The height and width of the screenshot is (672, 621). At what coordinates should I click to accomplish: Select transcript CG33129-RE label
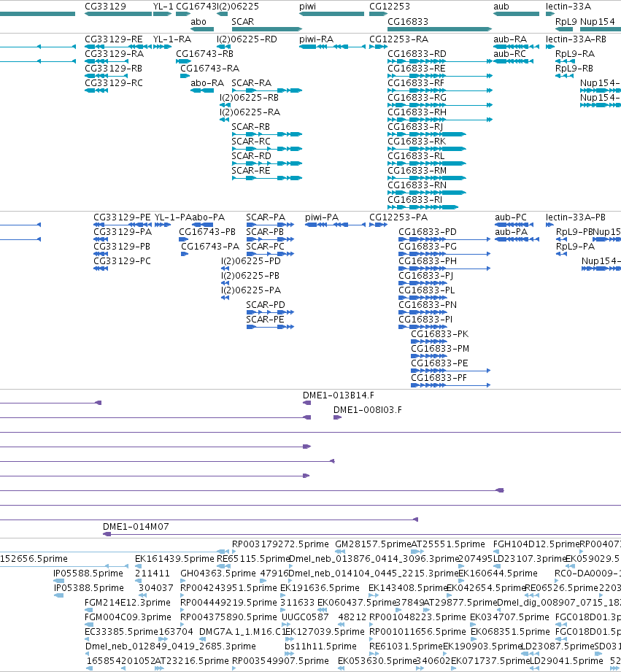tap(114, 39)
